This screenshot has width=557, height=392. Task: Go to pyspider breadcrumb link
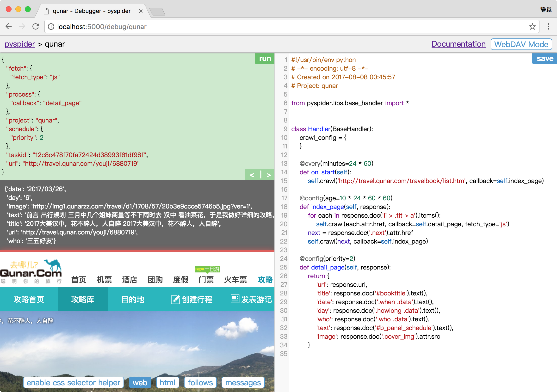(20, 44)
